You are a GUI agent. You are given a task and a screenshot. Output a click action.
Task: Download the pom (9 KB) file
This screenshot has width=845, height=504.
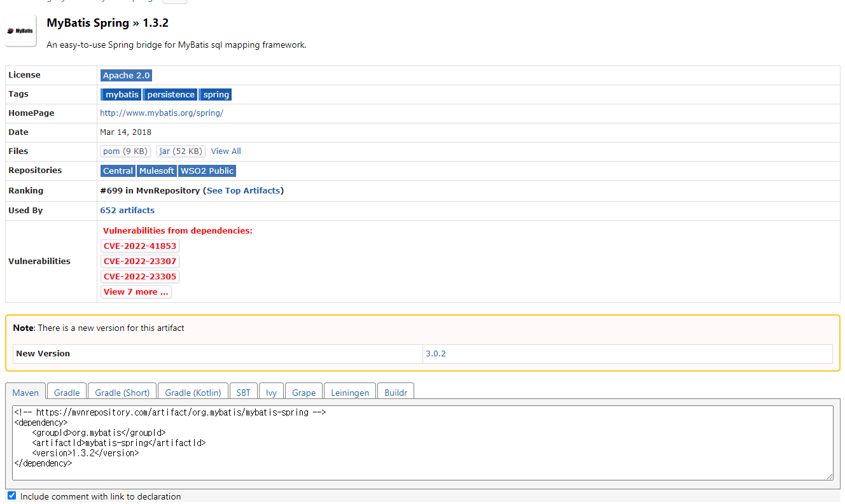click(x=125, y=151)
